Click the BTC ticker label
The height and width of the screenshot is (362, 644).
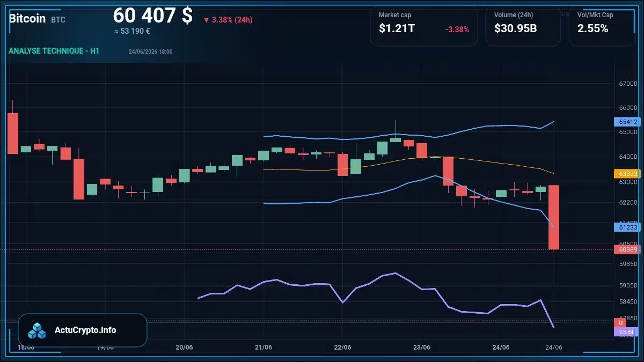(58, 20)
